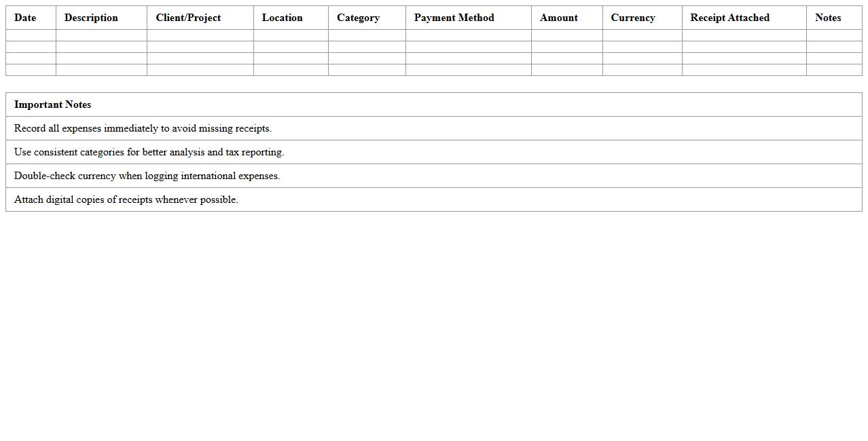Select the Payment Method column header

(454, 18)
